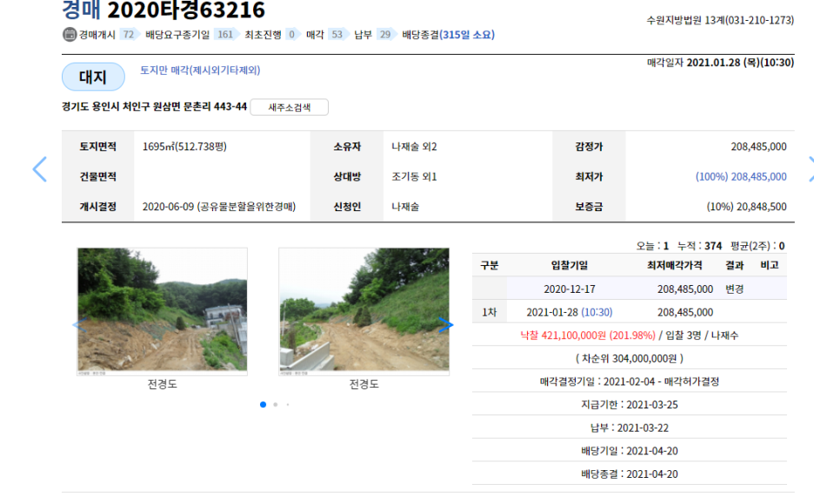Image resolution: width=814 pixels, height=504 pixels.
Task: Click the address 경기도 용인시 처인구 원삼면 문촌리 443-44
Action: coord(154,107)
